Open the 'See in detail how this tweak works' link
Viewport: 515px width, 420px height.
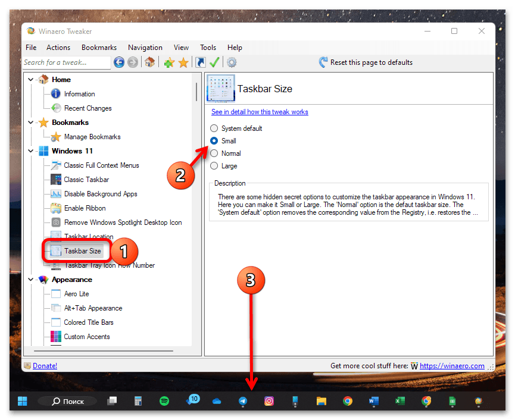point(260,112)
